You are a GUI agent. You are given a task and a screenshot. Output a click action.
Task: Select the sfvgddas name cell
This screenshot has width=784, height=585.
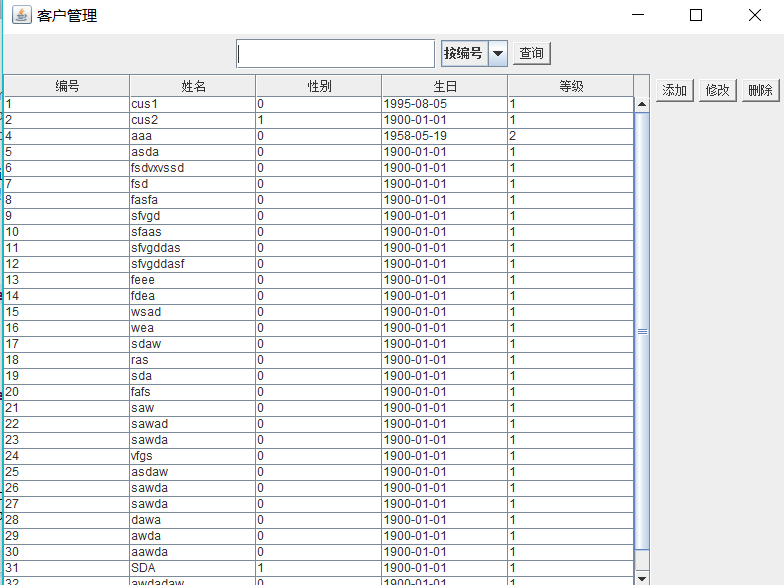tap(192, 248)
